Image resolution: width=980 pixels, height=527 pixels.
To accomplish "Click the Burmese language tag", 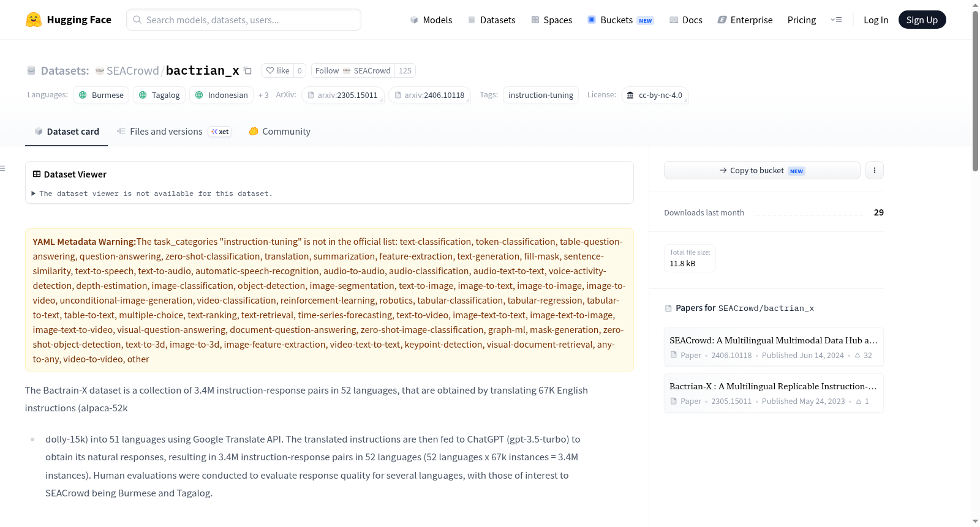I will pos(101,95).
